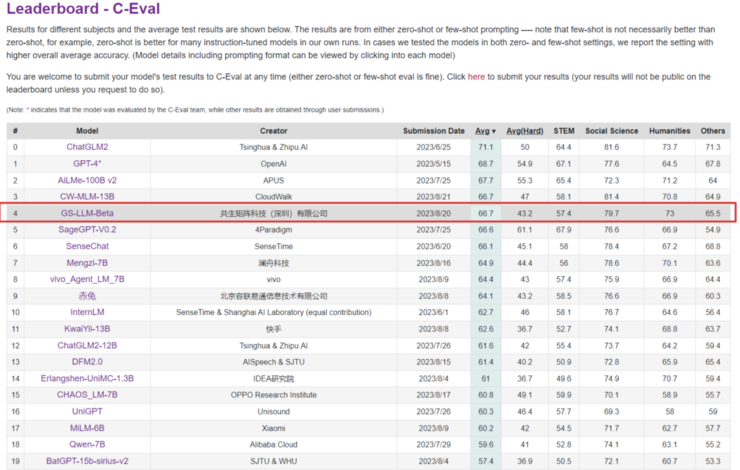Open the SenseChat model link
Image resolution: width=740 pixels, height=470 pixels.
87,246
